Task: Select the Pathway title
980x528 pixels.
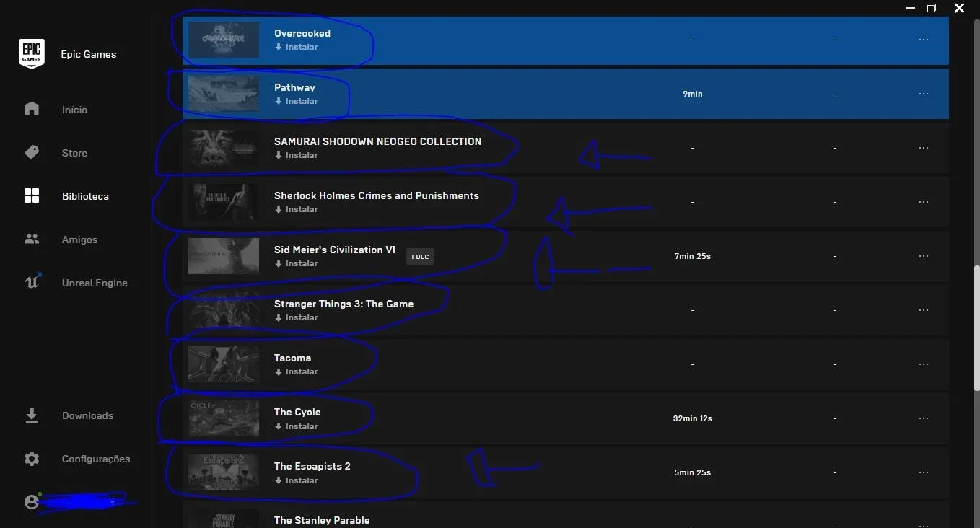Action: (294, 87)
